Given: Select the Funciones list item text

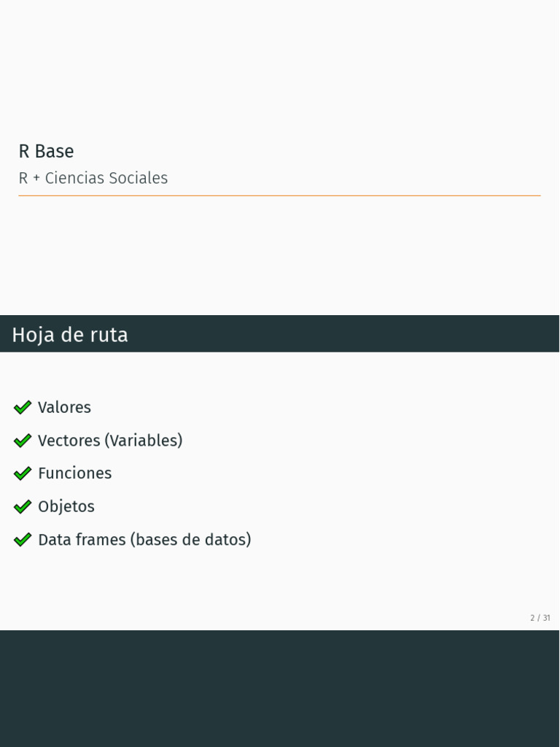Looking at the screenshot, I should 74,473.
